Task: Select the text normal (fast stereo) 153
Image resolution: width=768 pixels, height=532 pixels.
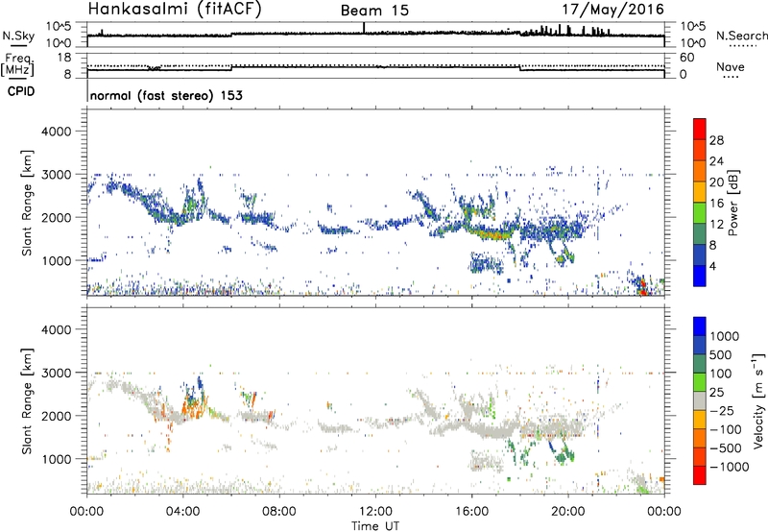Action: [x=166, y=95]
